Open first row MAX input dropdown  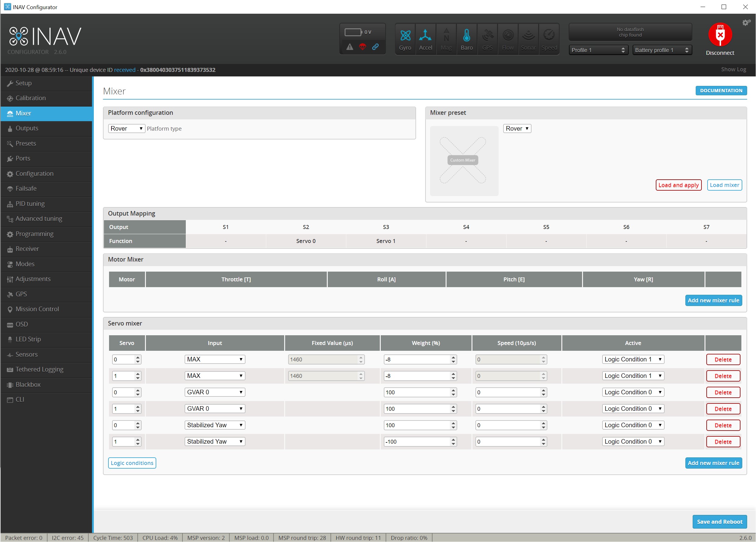[215, 359]
